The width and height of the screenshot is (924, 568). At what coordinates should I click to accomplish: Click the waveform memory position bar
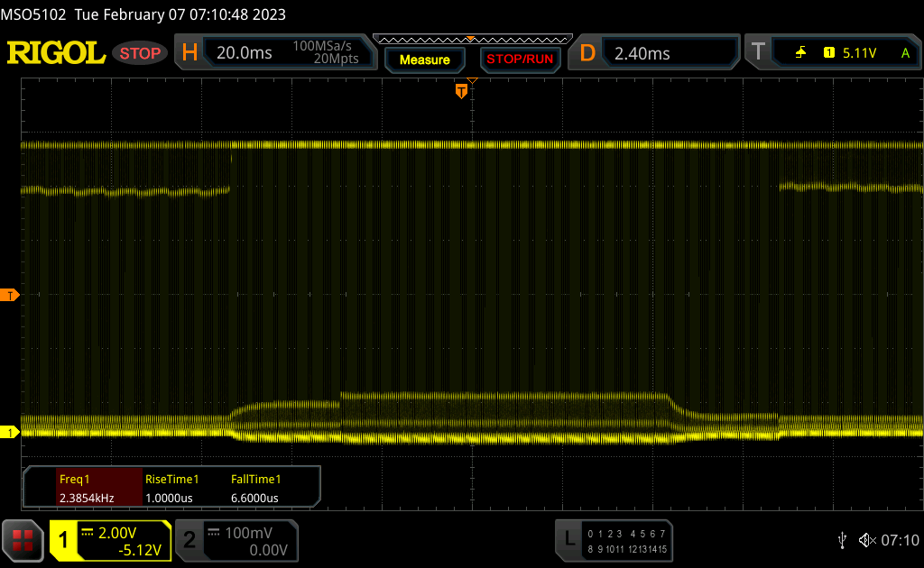473,40
